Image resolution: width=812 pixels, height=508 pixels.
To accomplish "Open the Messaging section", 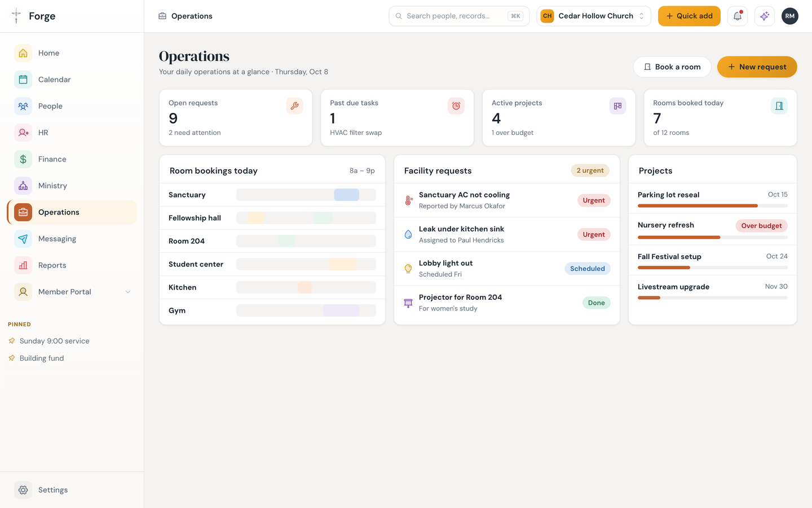I will tap(72, 239).
